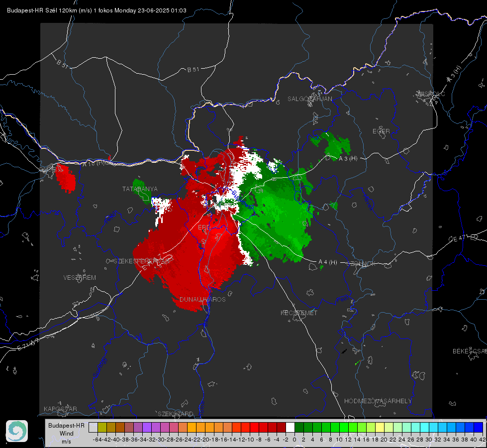The height and width of the screenshot is (448, 487).
Task: Click the white swatch between -2 and 0
Action: 290,427
